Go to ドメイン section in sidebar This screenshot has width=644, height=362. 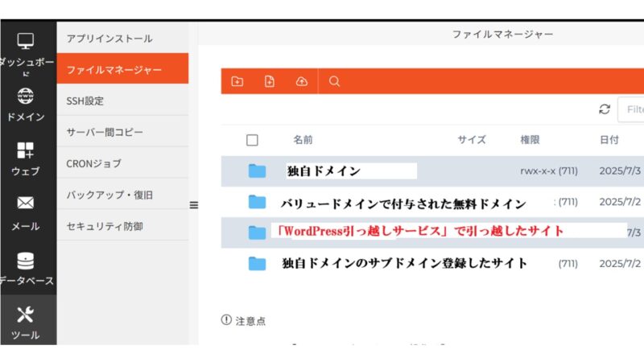(x=26, y=105)
